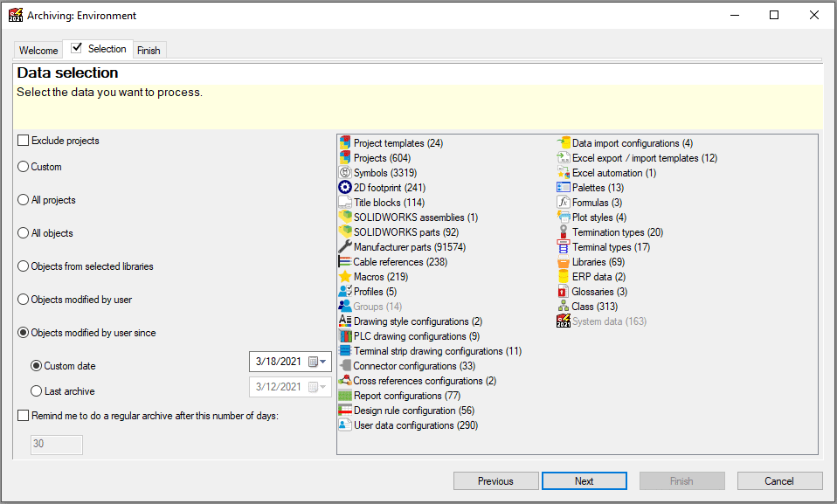The width and height of the screenshot is (837, 504).
Task: Click the Cancel button
Action: pyautogui.click(x=779, y=481)
